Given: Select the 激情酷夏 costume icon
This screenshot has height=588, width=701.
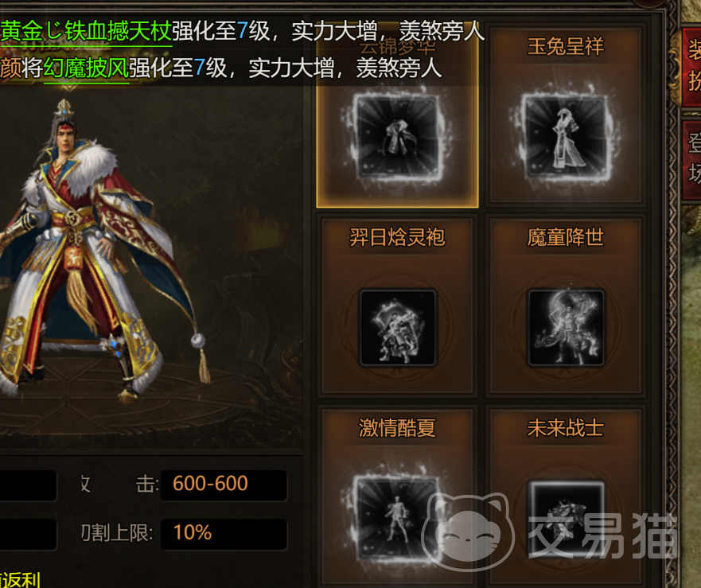Looking at the screenshot, I should click(x=397, y=518).
